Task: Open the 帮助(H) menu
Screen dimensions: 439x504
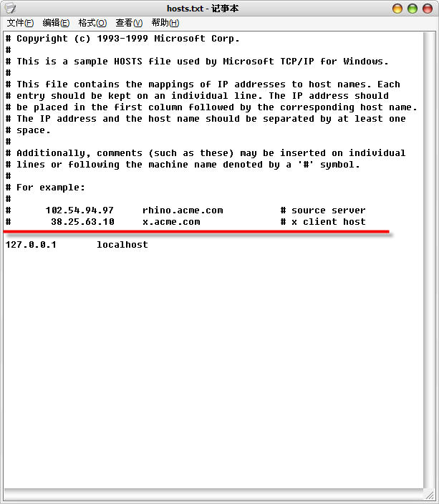Action: (165, 23)
